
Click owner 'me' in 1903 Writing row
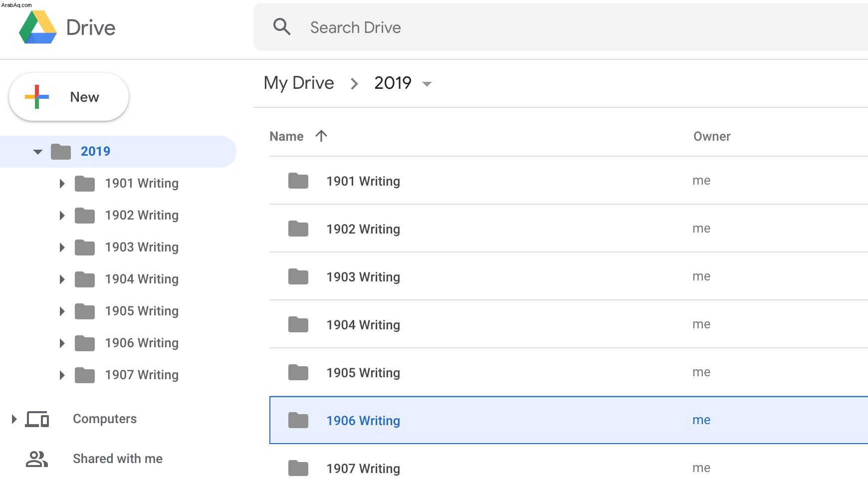[701, 276]
